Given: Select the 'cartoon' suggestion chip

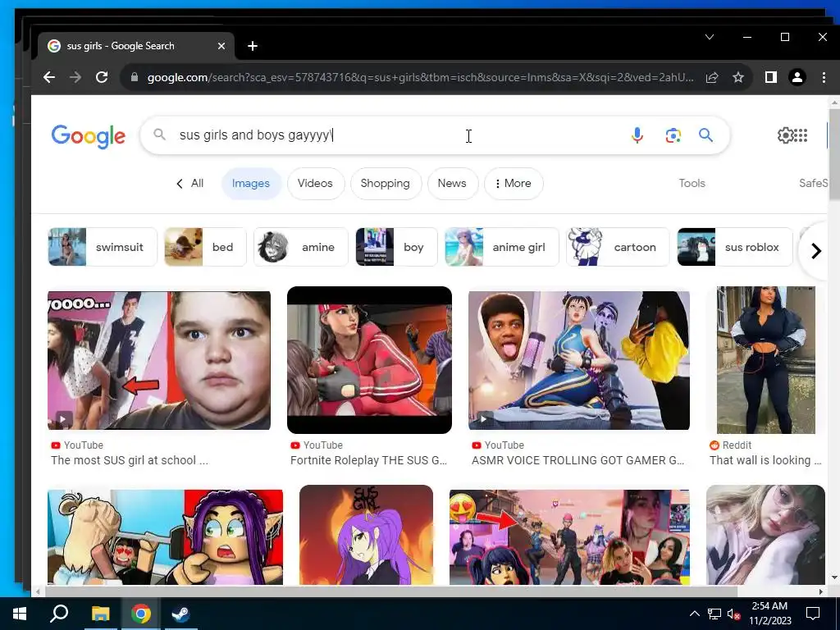Looking at the screenshot, I should point(618,247).
